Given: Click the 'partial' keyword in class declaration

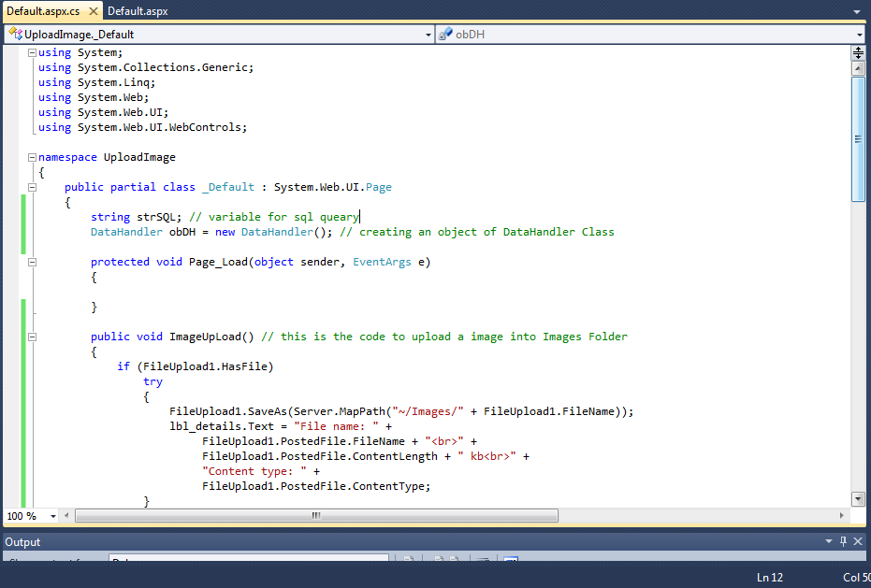Looking at the screenshot, I should 133,187.
